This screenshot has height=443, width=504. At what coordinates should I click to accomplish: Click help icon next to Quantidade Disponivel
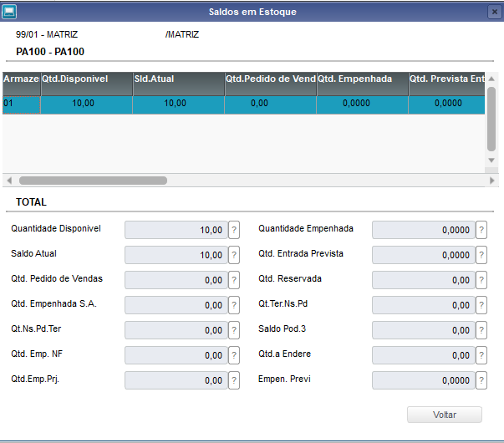pos(234,230)
